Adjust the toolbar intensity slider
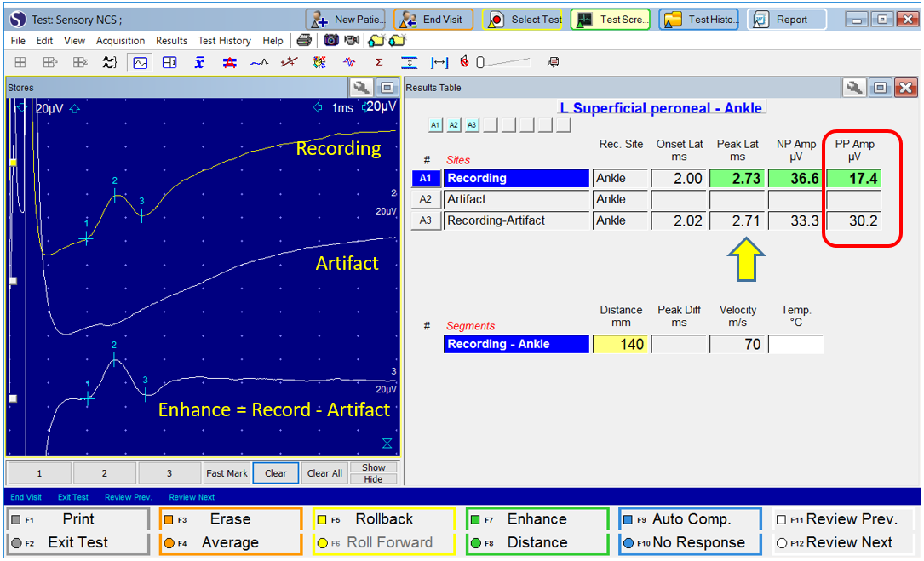The width and height of the screenshot is (924, 561). point(482,62)
